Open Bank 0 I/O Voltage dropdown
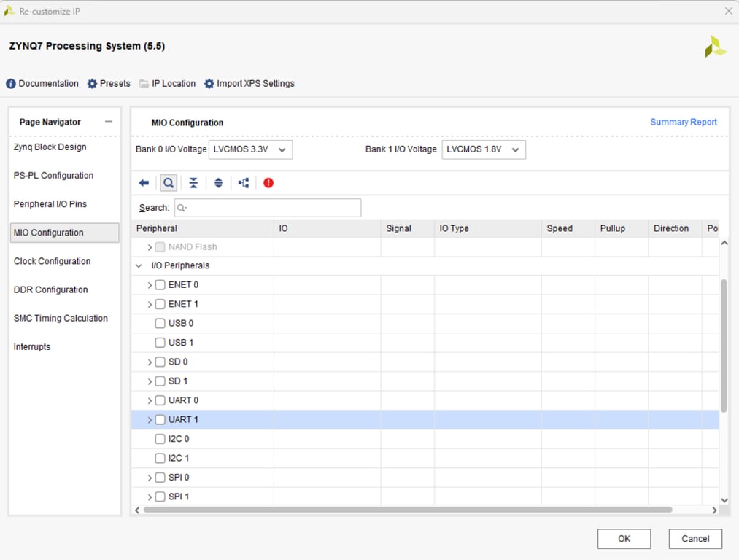The image size is (739, 560). click(250, 149)
